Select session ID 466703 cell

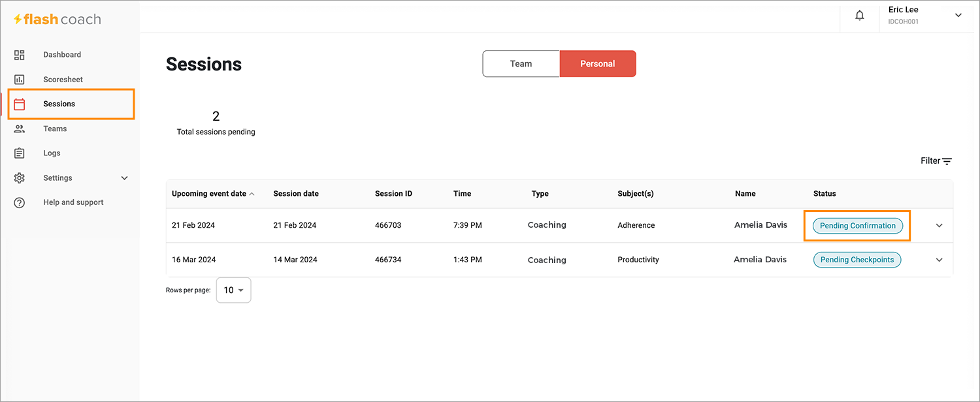click(x=388, y=225)
